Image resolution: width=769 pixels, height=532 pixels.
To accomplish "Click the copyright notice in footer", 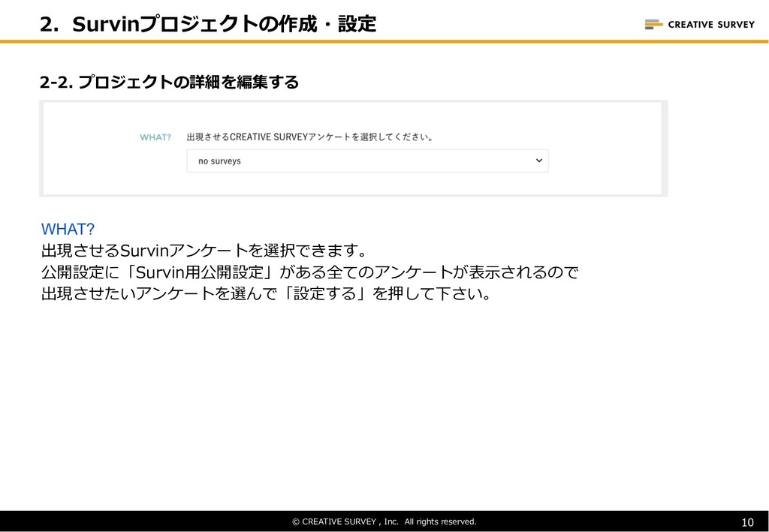I will pos(384,521).
